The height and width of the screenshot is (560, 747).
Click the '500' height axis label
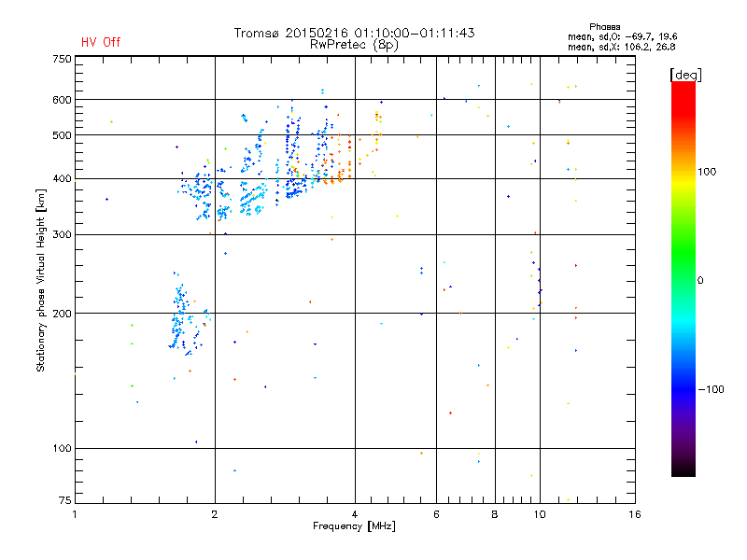coord(62,135)
